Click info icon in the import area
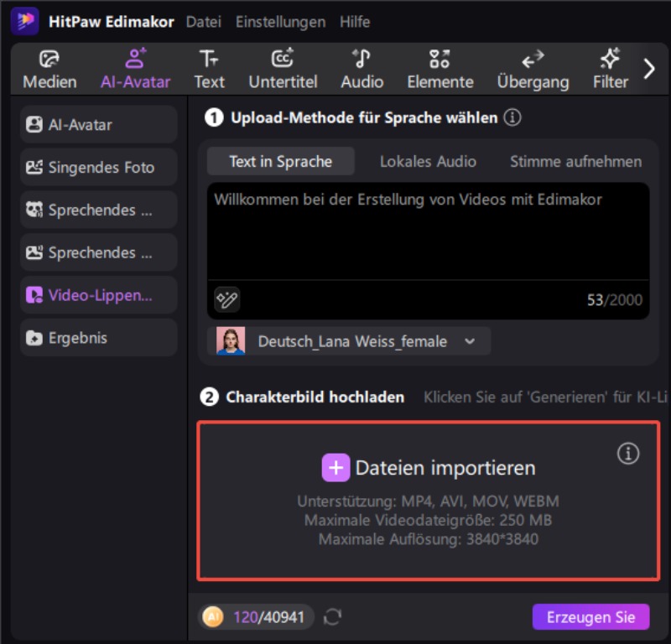 click(x=628, y=453)
